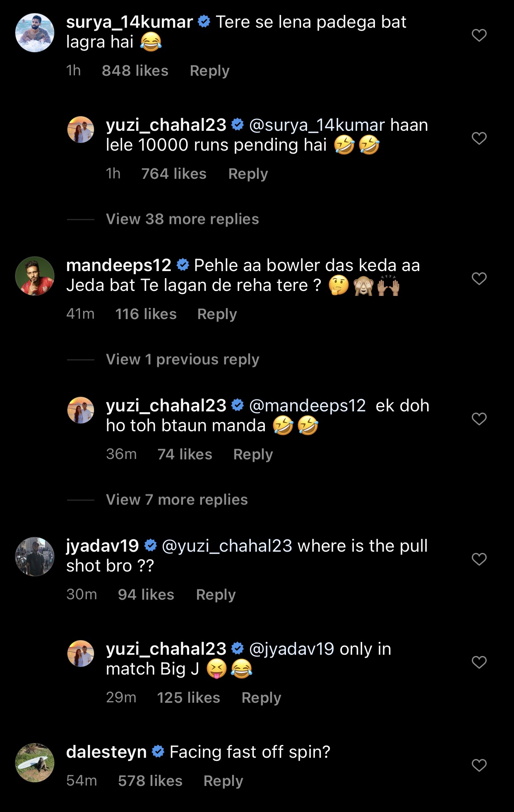Show View 1 previous reply
514x812 pixels.
click(x=183, y=359)
